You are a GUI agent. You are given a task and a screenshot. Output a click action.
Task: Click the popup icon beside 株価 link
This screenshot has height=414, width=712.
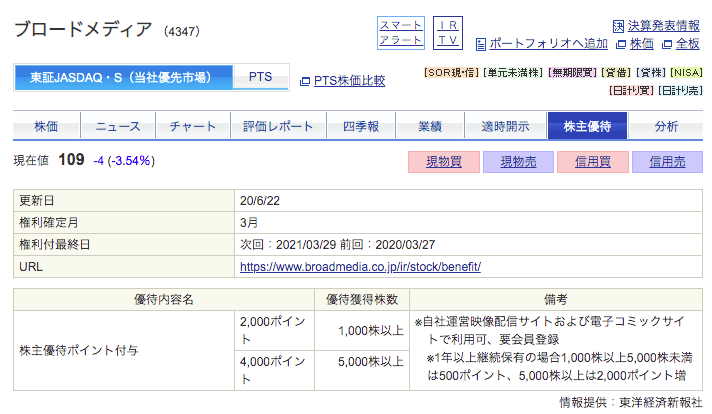pyautogui.click(x=621, y=44)
